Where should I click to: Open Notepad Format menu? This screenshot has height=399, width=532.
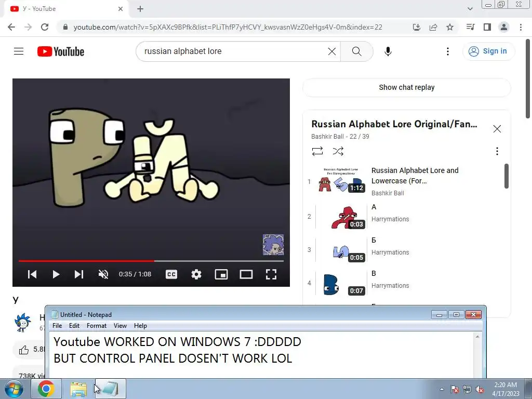click(x=96, y=326)
